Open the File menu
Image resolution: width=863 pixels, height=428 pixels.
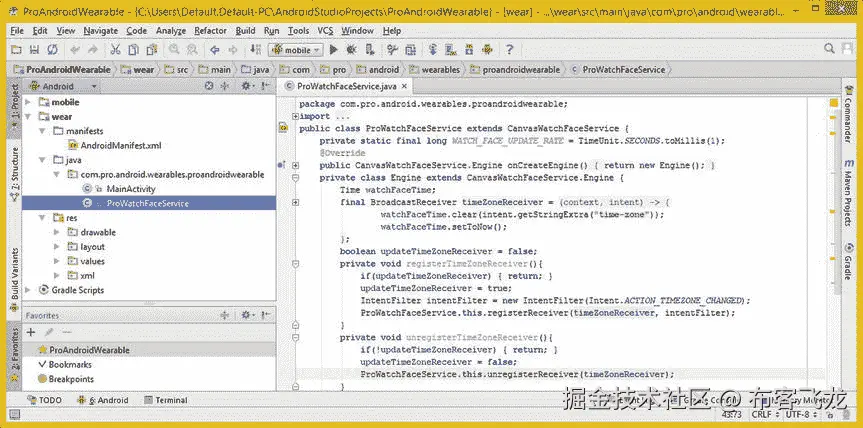(17, 31)
